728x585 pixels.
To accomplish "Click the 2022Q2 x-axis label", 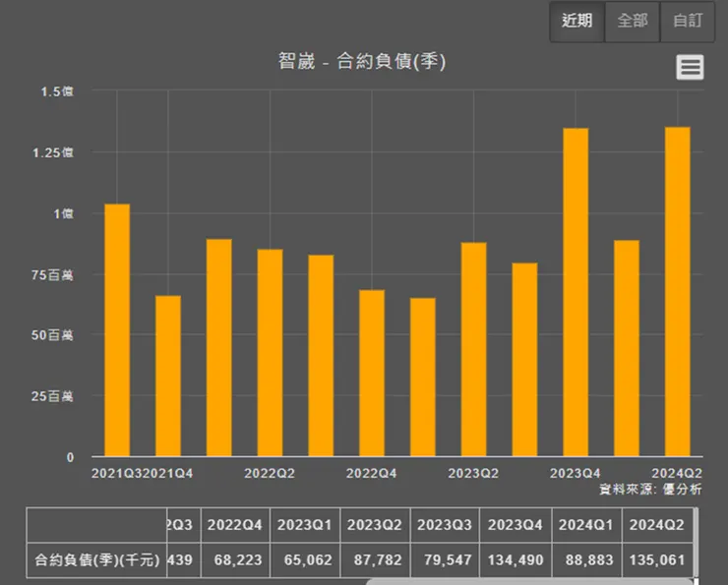I will pyautogui.click(x=270, y=473).
